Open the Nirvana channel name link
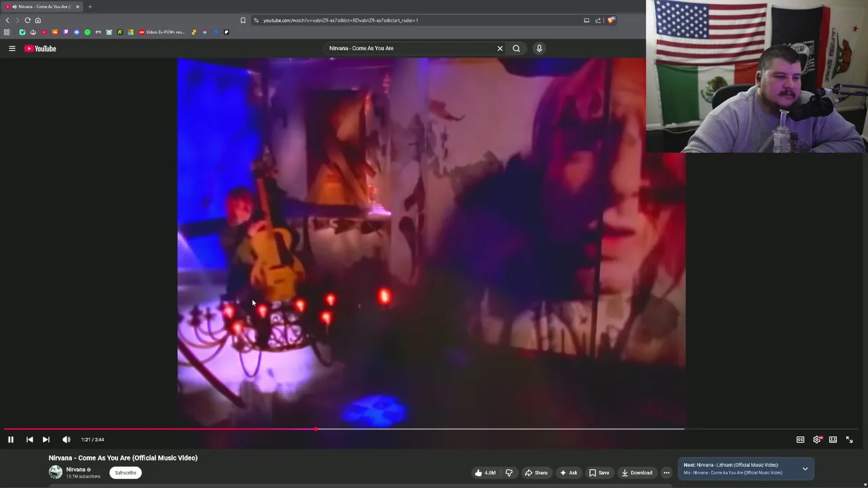The width and height of the screenshot is (868, 488). click(x=76, y=470)
